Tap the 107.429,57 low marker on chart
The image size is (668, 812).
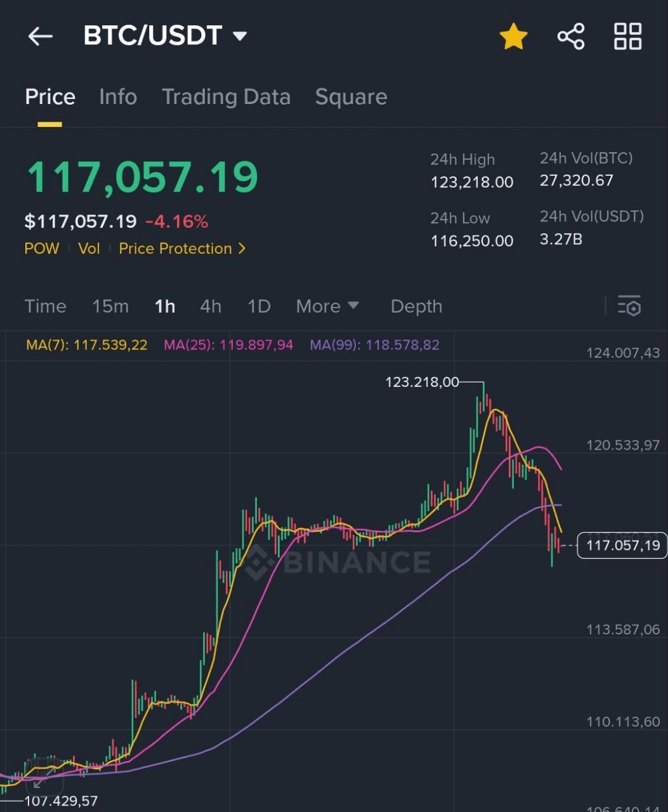click(x=61, y=801)
